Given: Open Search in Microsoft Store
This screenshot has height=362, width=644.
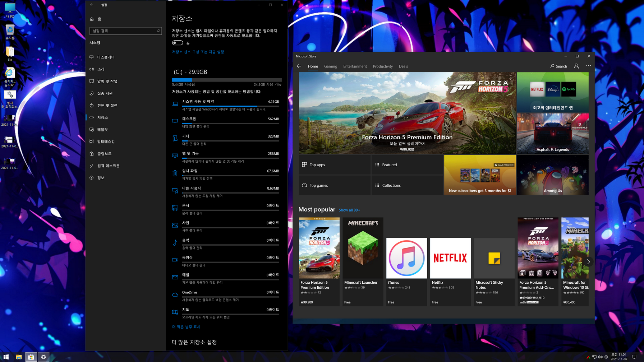Looking at the screenshot, I should click(558, 66).
